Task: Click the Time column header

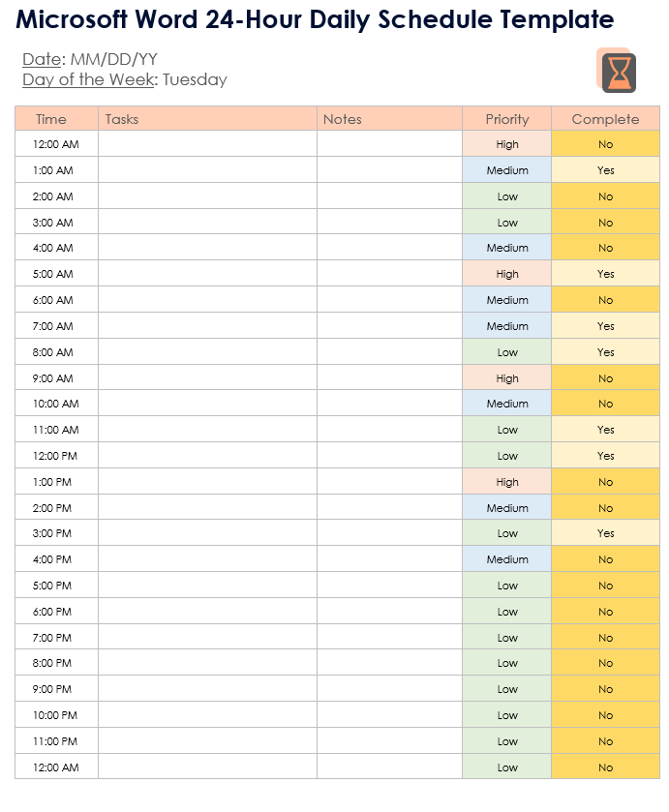Action: coord(51,119)
